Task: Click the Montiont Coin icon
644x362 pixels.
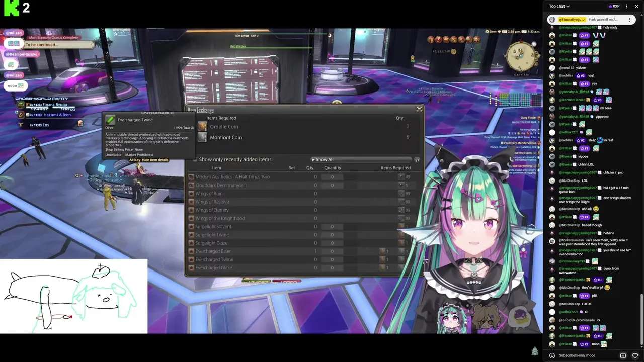Action: (202, 137)
